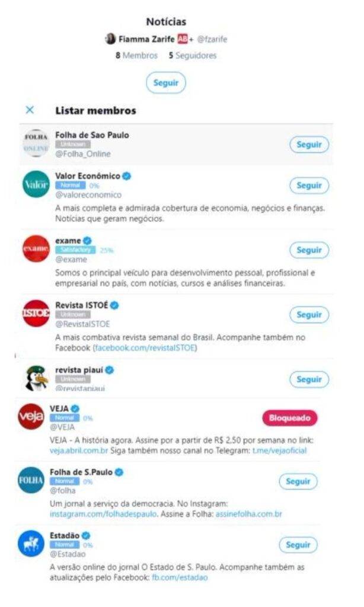
Task: Open fb.com/estadao Facebook link
Action: (x=180, y=577)
